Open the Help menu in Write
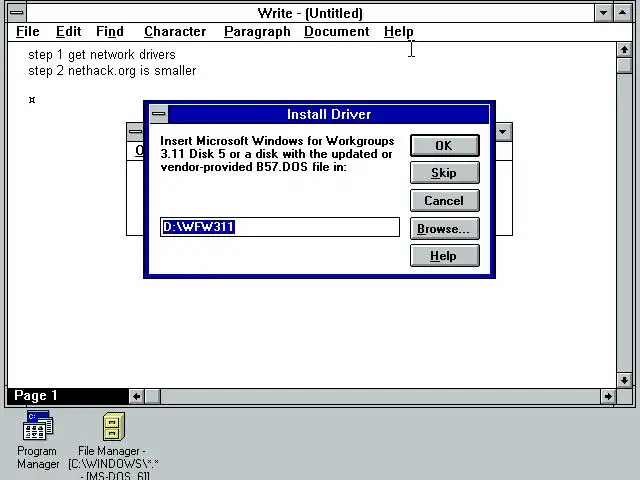Viewport: 640px width, 480px height. (398, 31)
